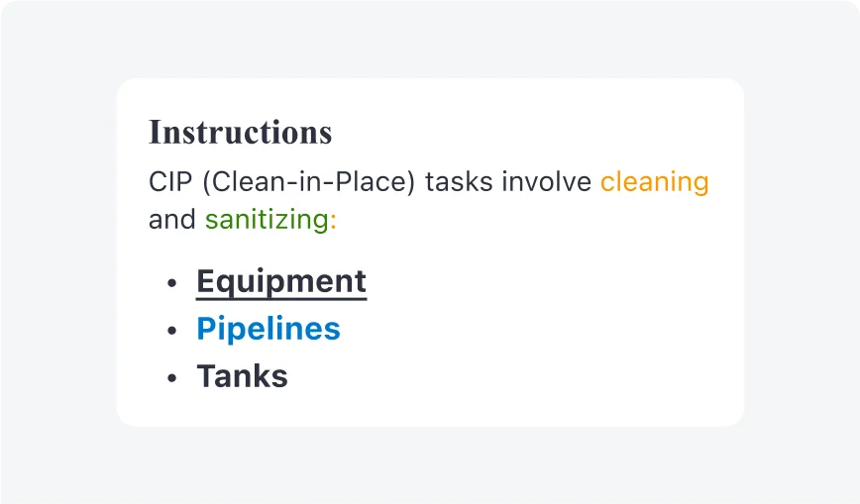This screenshot has width=860, height=504.
Task: Click the Instructions heading
Action: tap(240, 132)
